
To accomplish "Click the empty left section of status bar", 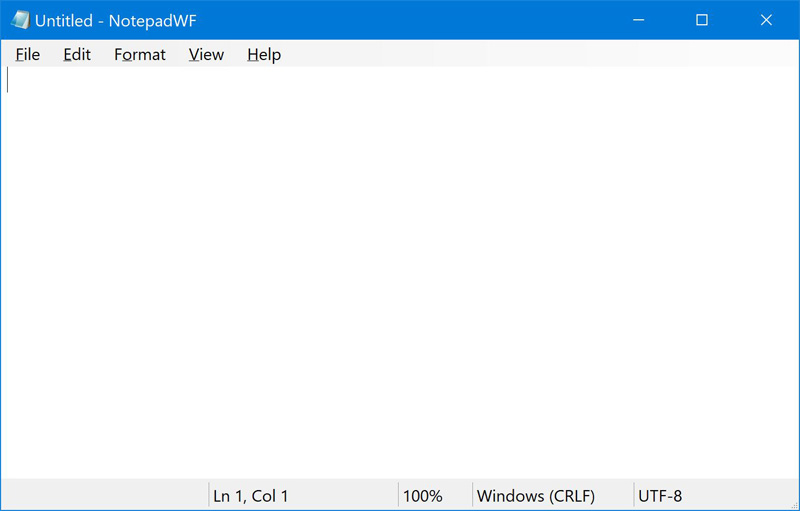I will pos(100,496).
